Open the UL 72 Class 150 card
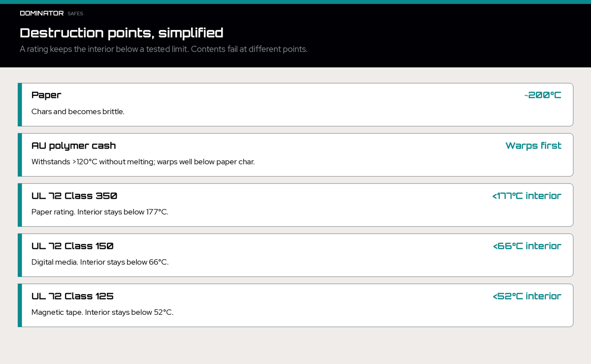 click(x=295, y=255)
